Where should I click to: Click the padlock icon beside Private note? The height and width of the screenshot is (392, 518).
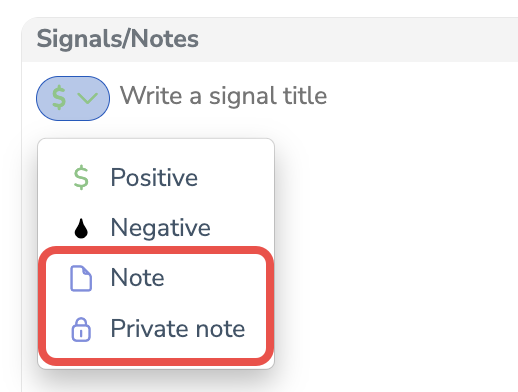click(81, 329)
